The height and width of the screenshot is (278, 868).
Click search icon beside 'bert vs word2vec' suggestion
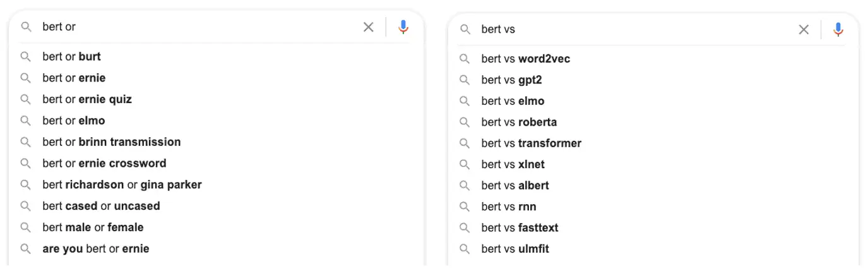[465, 59]
